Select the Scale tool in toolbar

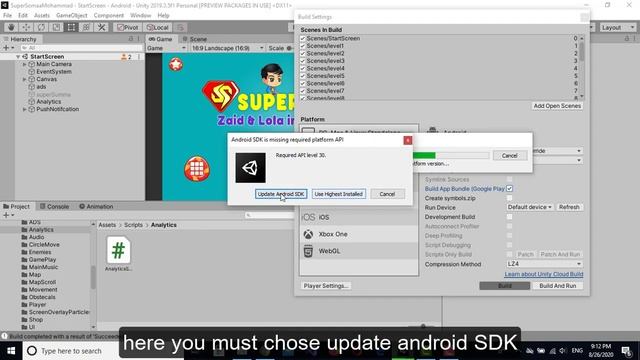[56, 27]
